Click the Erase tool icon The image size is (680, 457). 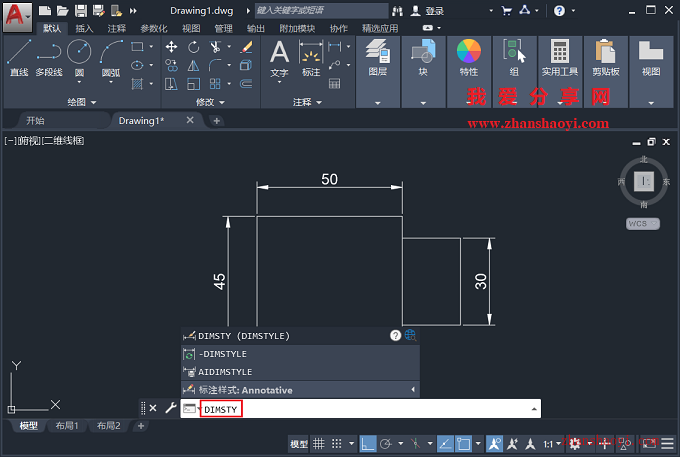click(x=246, y=47)
